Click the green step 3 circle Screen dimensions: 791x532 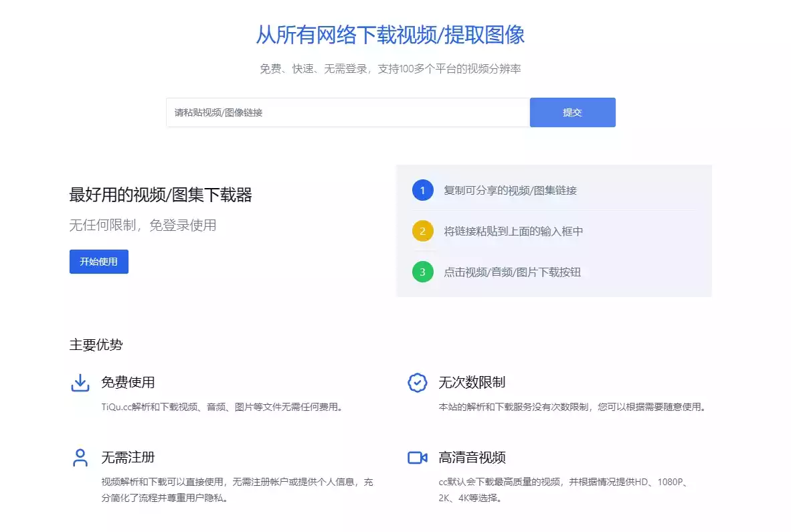422,272
